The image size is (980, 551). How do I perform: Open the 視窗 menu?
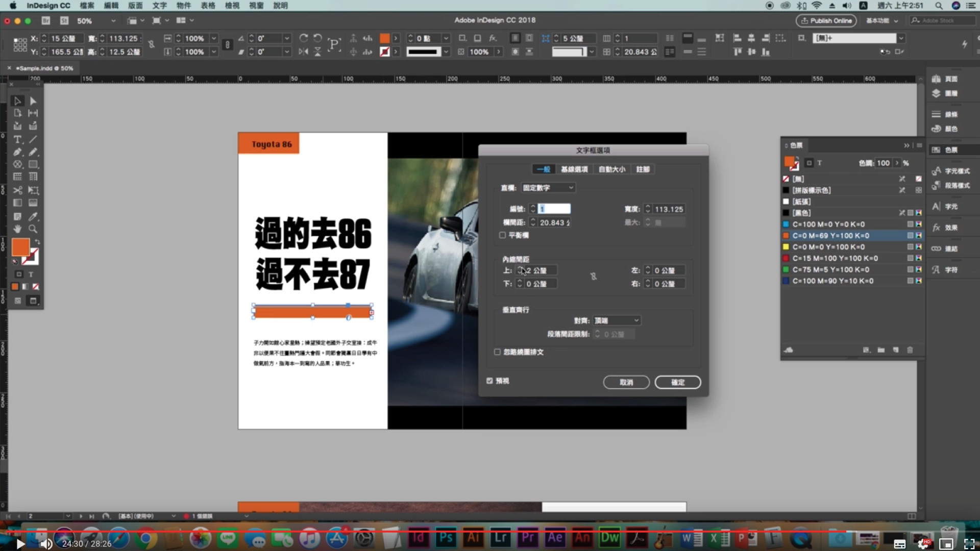point(256,6)
